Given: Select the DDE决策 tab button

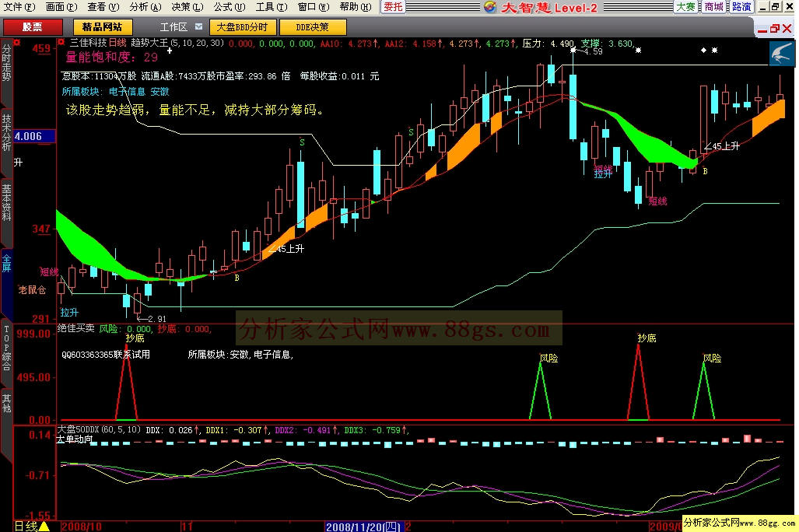Looking at the screenshot, I should [x=312, y=27].
